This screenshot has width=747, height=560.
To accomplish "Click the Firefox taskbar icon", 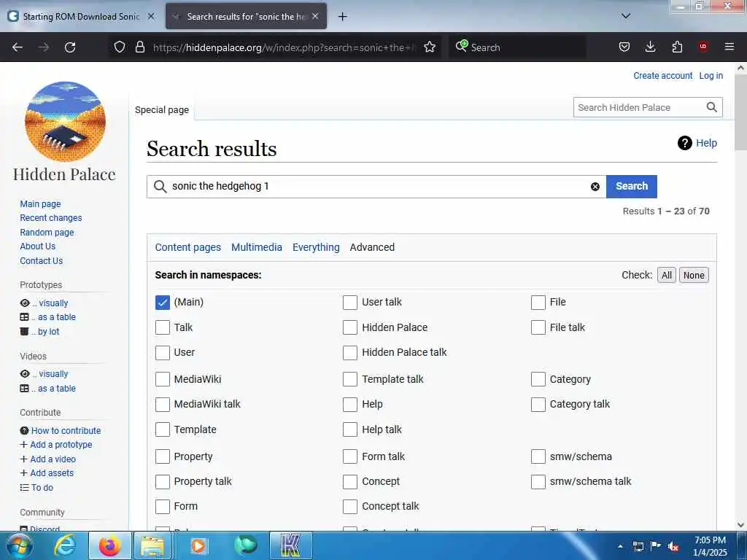I will pyautogui.click(x=109, y=545).
